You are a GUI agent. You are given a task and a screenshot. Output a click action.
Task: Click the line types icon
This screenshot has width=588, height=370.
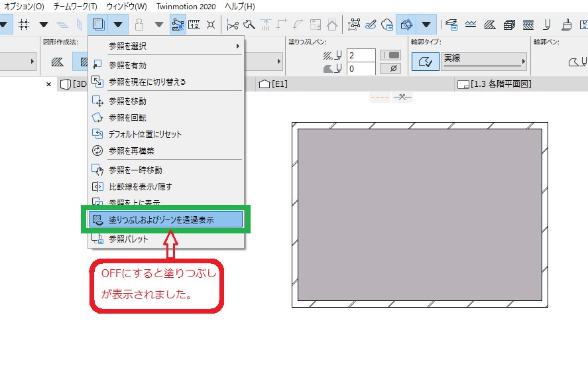click(x=471, y=25)
